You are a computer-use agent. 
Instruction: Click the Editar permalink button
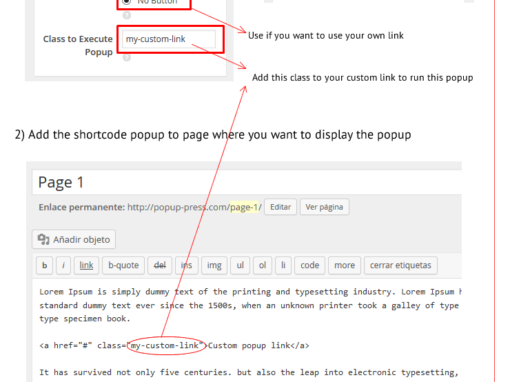click(280, 207)
